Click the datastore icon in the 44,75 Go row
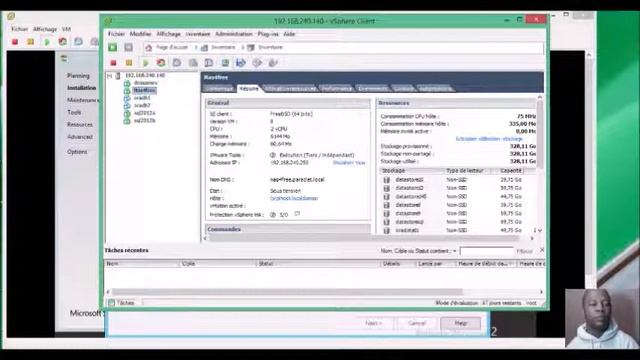The image size is (640, 360). tap(387, 197)
